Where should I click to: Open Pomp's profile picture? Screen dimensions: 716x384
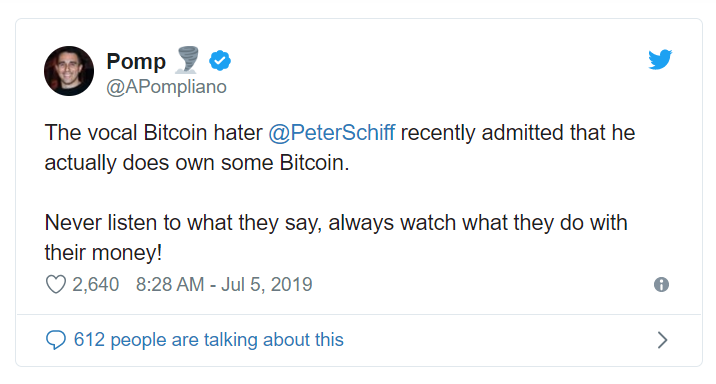tap(69, 71)
